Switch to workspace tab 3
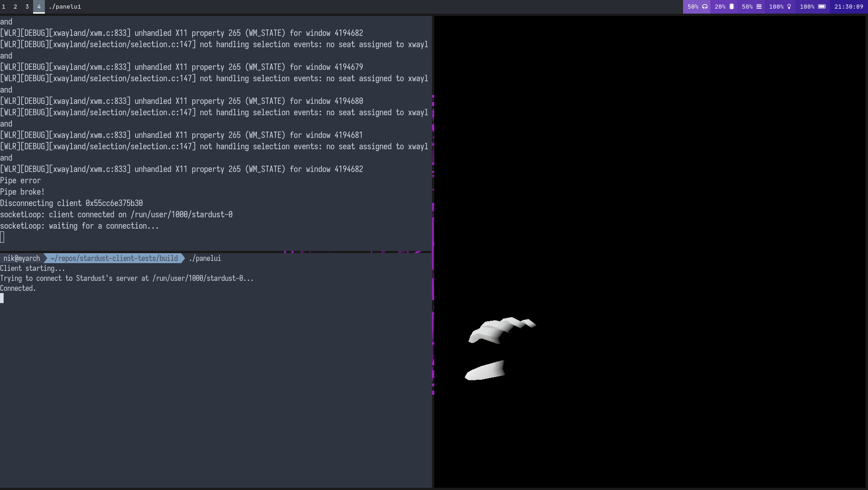This screenshot has height=490, width=868. point(27,7)
